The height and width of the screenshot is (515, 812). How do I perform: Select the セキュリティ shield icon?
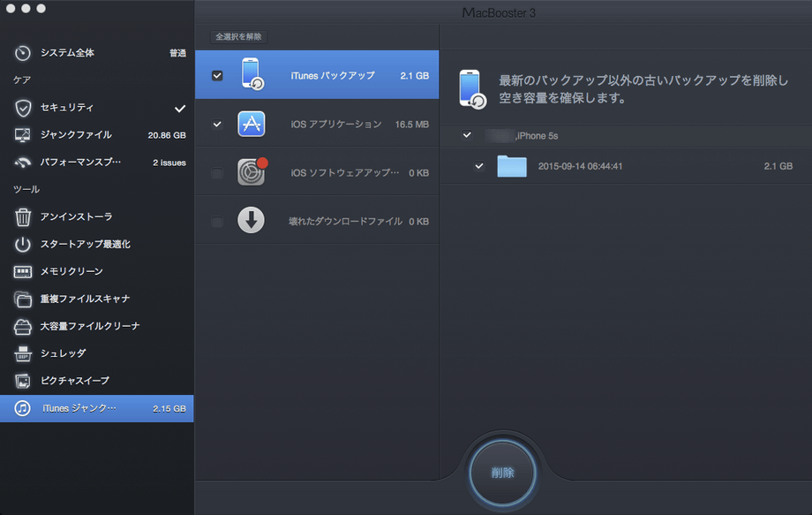[23, 108]
